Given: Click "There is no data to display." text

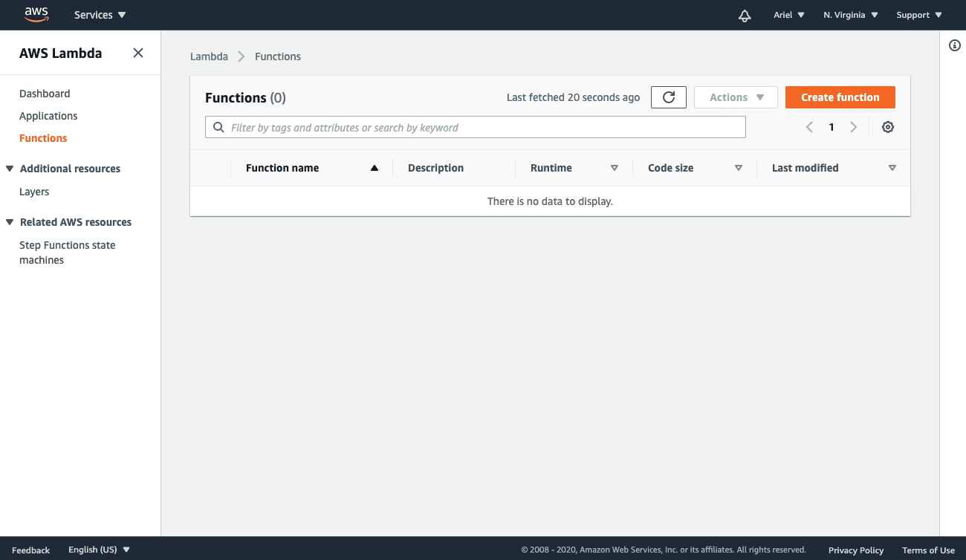Looking at the screenshot, I should click(x=550, y=201).
